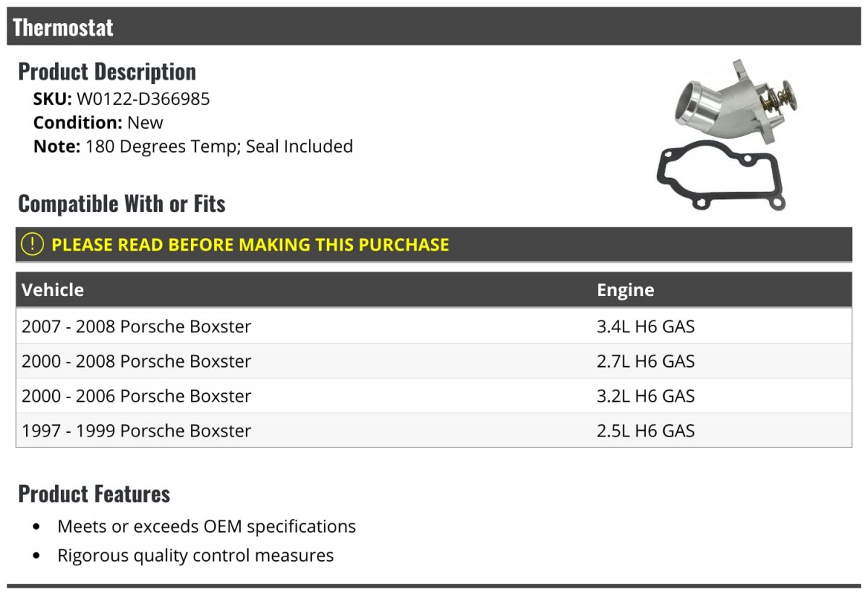Click the 2.5L H6 GAS engine cell
868x595 pixels.
pos(645,431)
